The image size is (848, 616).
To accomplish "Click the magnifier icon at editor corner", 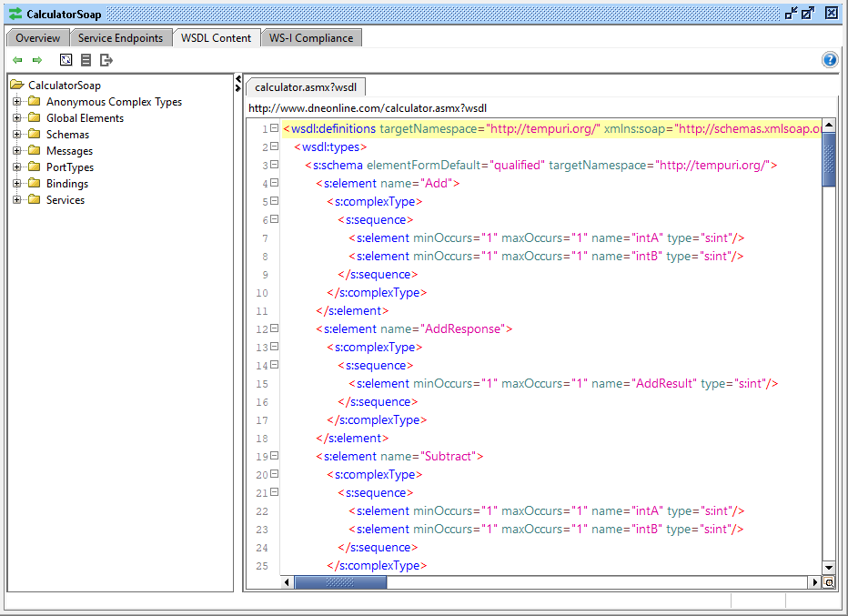I will pos(829,582).
